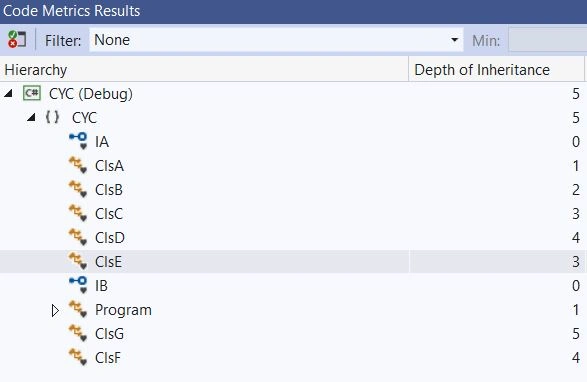Click the Filter combo box showing None
Image resolution: width=587 pixels, height=382 pixels.
[276, 40]
